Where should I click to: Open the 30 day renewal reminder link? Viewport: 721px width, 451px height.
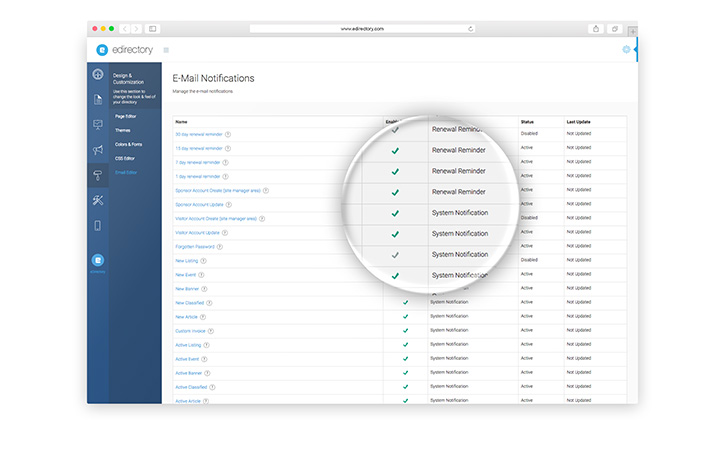[199, 134]
